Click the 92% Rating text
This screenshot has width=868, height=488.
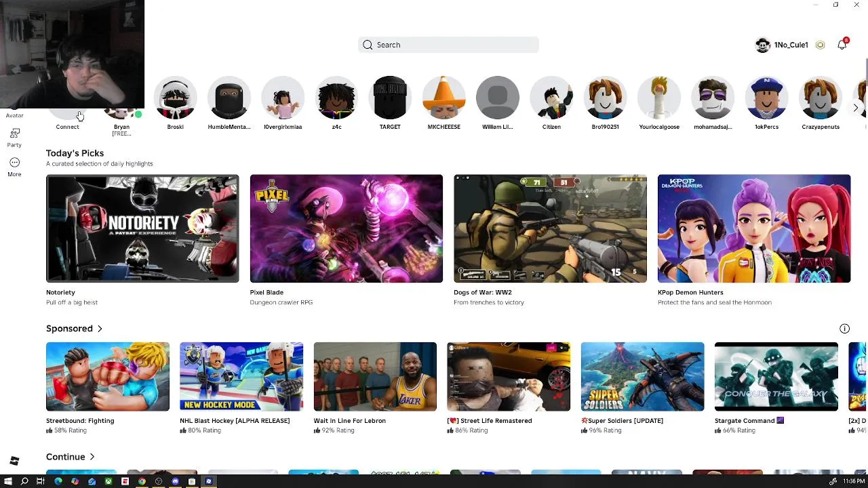[x=338, y=430]
